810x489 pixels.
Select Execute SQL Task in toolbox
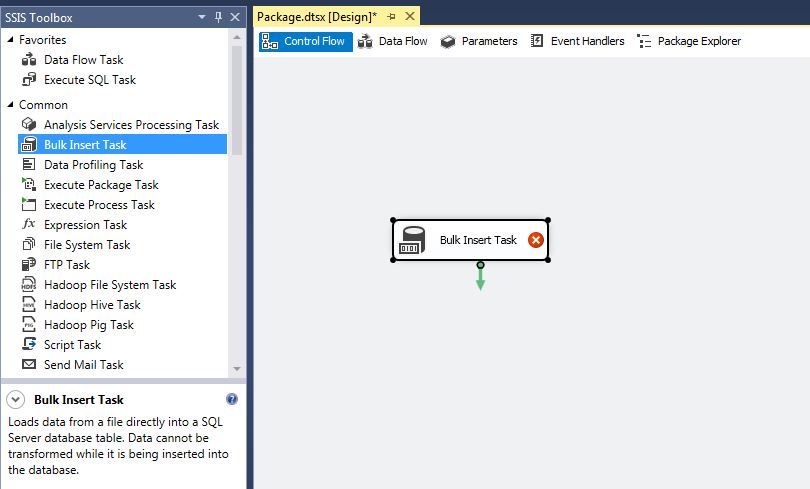tap(90, 80)
